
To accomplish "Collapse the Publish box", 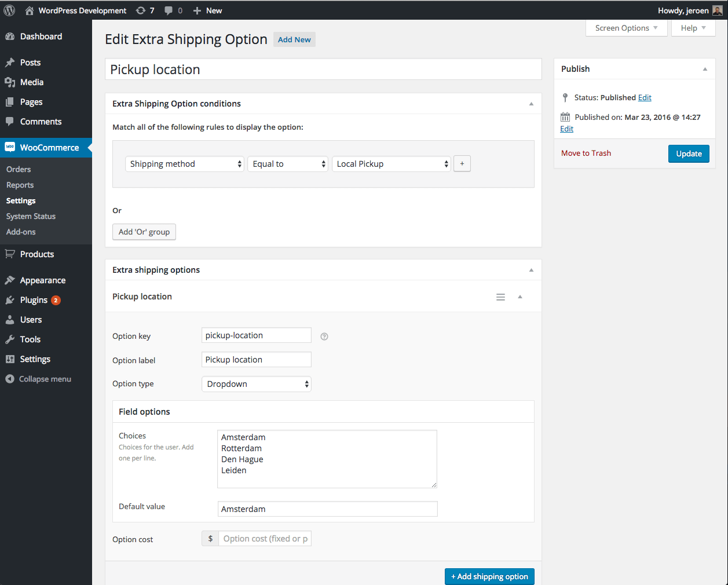I will point(705,69).
